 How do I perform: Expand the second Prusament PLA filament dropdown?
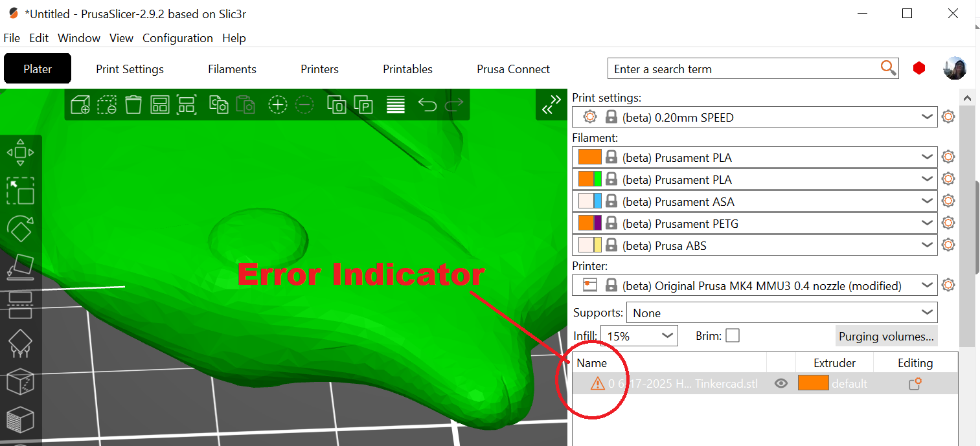[x=927, y=179]
